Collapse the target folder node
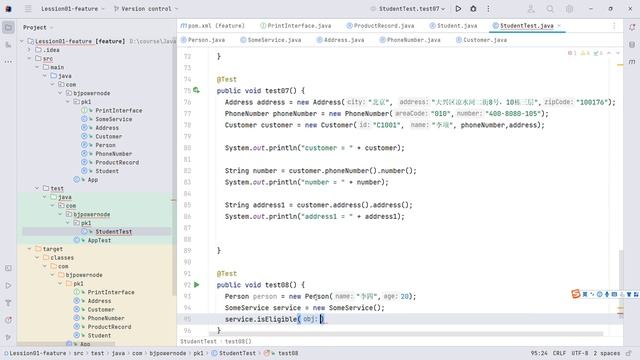The width and height of the screenshot is (640, 360). click(x=29, y=249)
